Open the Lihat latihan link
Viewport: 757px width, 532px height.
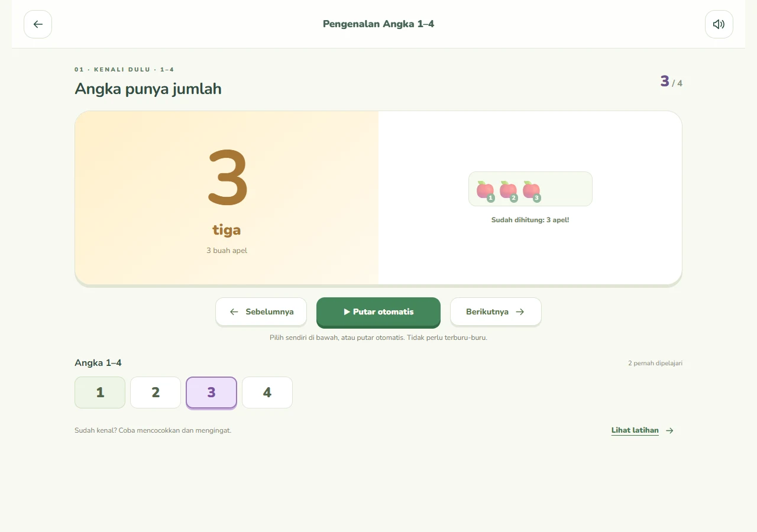pyautogui.click(x=643, y=430)
